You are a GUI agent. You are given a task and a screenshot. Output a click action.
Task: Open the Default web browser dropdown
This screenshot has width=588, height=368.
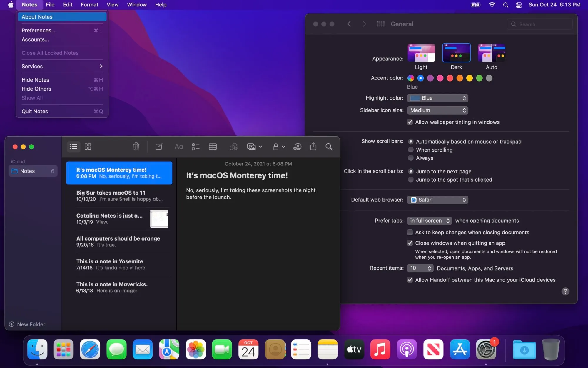pos(437,200)
